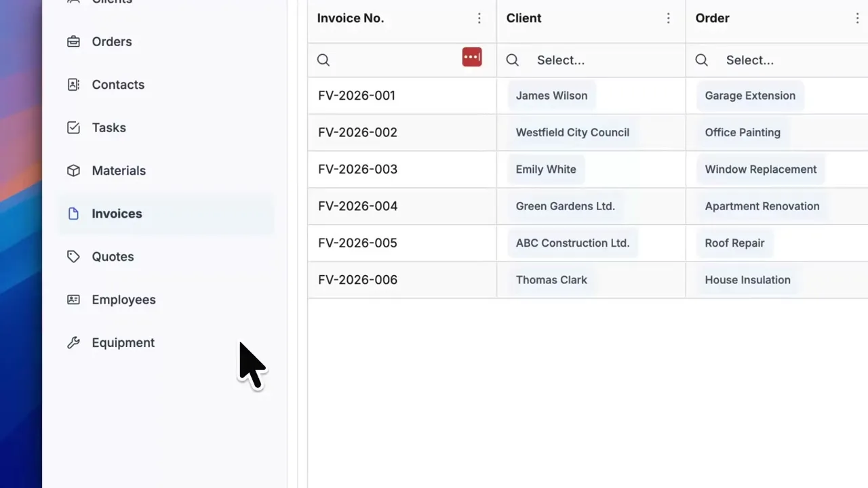Select invoice FV-2026-004 row
The height and width of the screenshot is (488, 868).
tap(357, 207)
